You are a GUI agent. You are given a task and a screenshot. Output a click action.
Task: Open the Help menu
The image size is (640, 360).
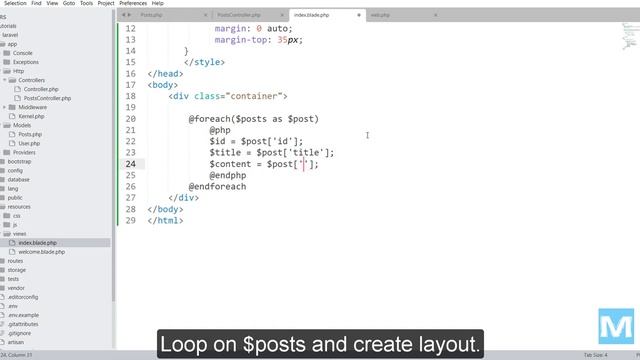click(x=158, y=3)
